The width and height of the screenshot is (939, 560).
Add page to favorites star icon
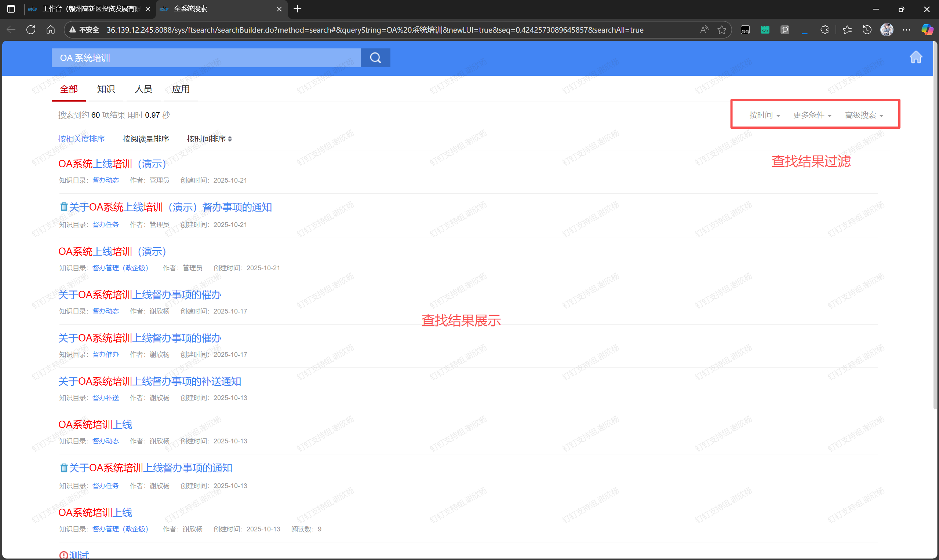(721, 30)
